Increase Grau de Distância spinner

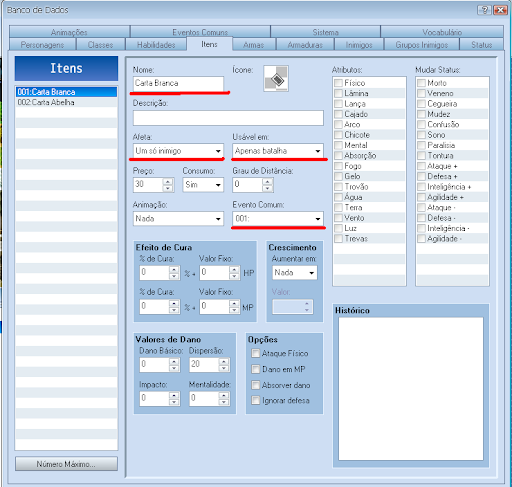coord(267,181)
